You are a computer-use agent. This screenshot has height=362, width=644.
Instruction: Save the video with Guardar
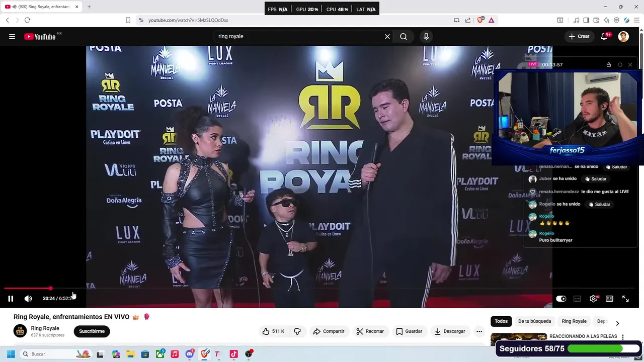coord(409,331)
